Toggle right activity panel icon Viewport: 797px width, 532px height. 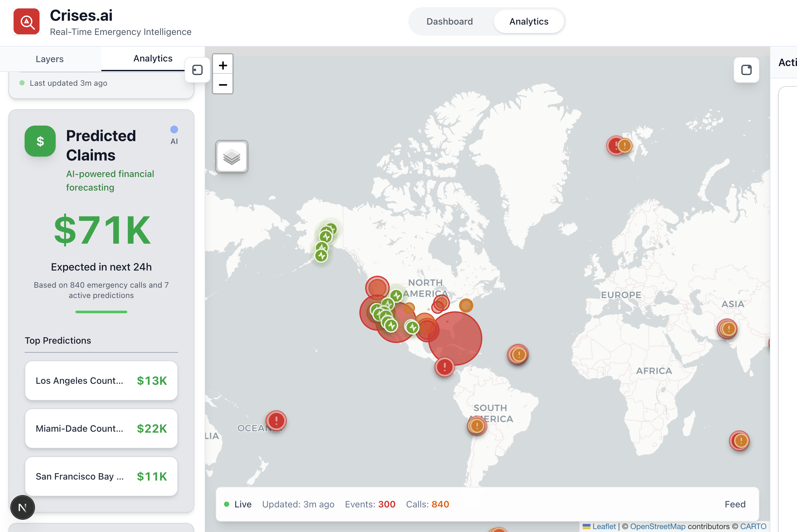746,70
